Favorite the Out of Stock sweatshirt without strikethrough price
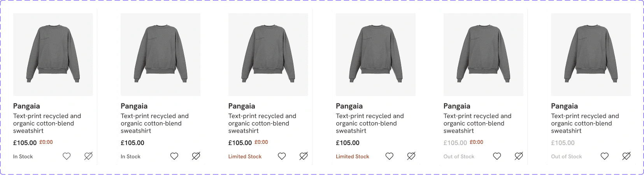644x175 pixels. 604,156
